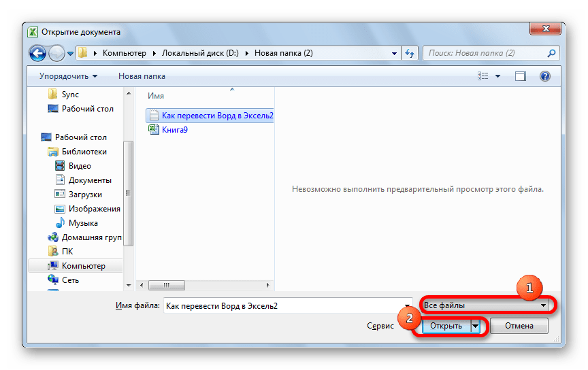Sort by the Имя column header
Viewport: 588px width, 370px height.
click(156, 96)
